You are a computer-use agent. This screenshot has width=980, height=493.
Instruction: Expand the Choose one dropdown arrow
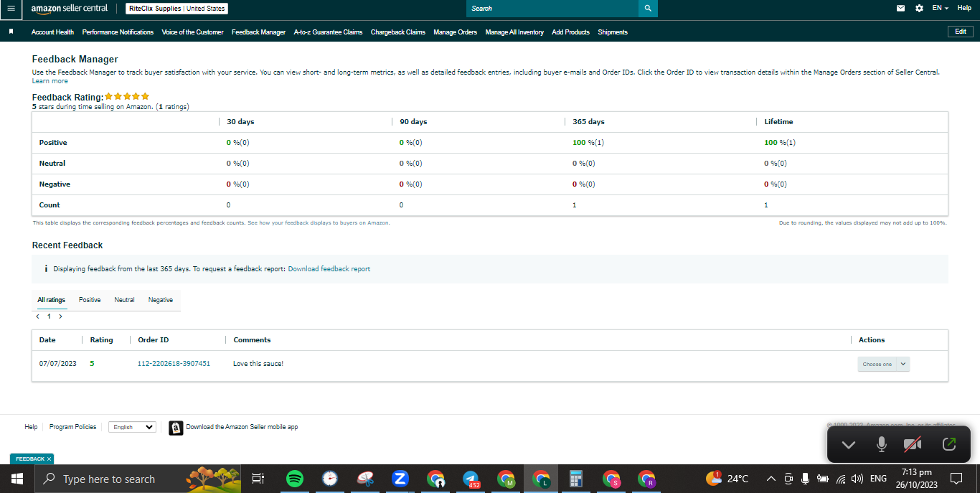click(x=903, y=364)
